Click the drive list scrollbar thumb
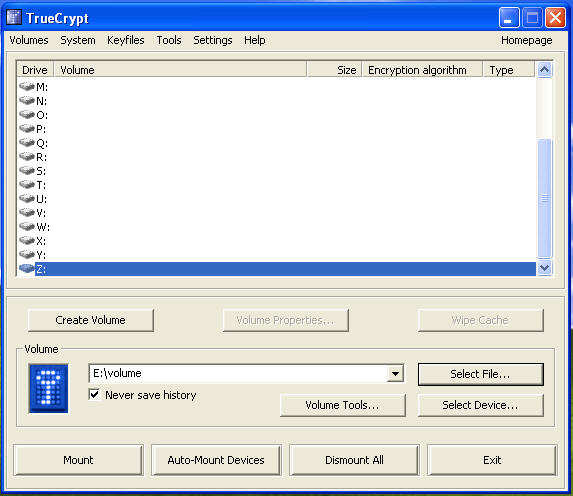 click(544, 198)
